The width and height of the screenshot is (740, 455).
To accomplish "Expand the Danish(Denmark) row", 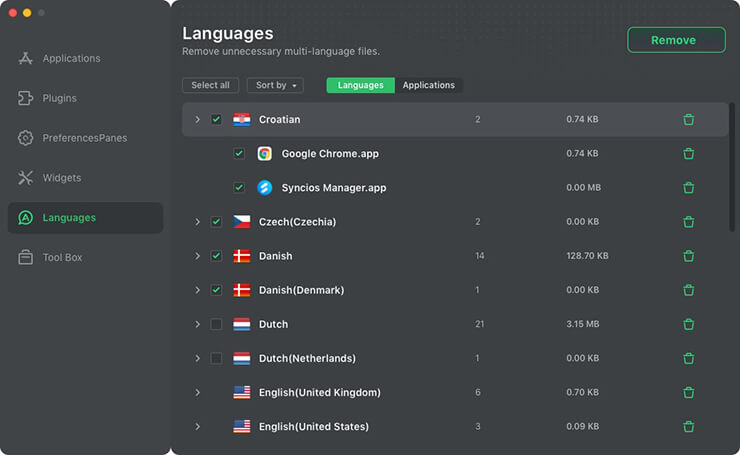I will click(197, 290).
